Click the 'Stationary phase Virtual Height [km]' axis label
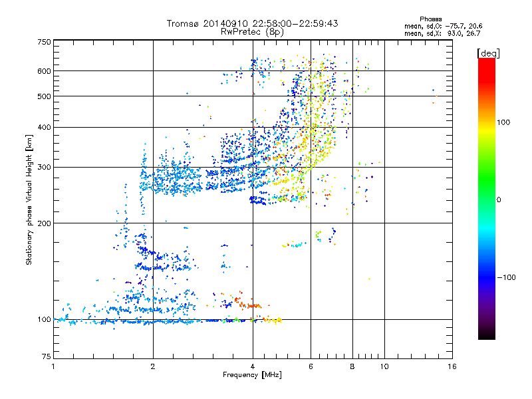The width and height of the screenshot is (532, 399). point(29,200)
